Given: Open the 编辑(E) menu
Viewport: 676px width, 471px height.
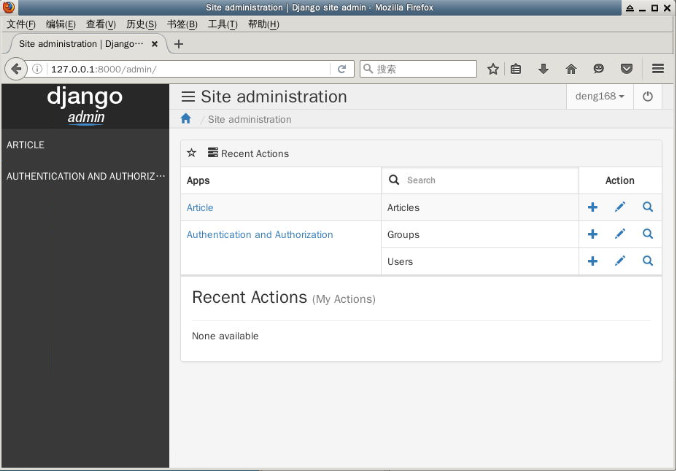Looking at the screenshot, I should [61, 25].
